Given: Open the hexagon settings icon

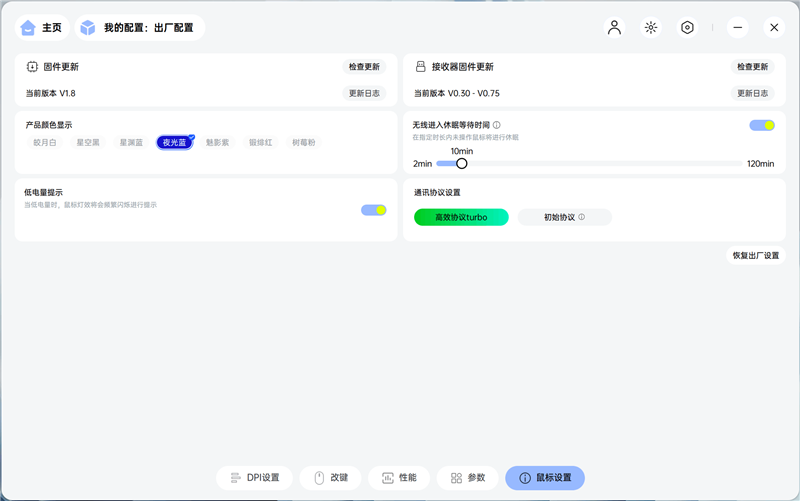Looking at the screenshot, I should point(687,28).
